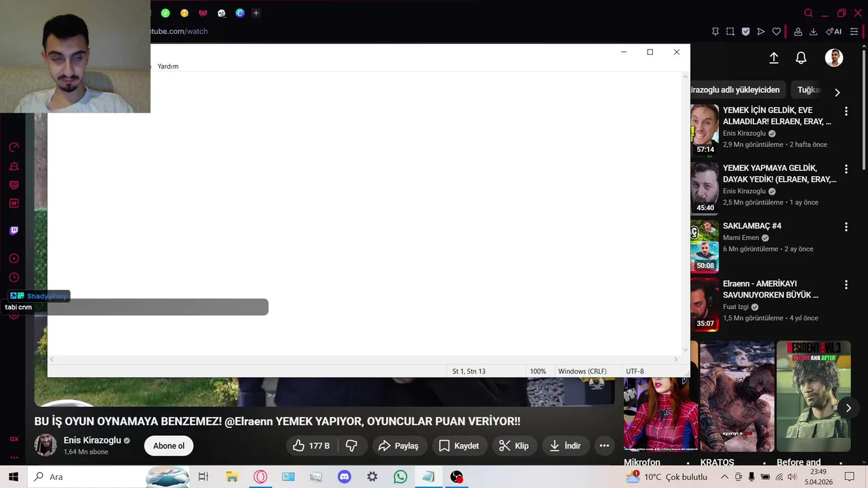868x488 pixels.
Task: Open the history clock icon in sidebar
Action: (x=14, y=277)
